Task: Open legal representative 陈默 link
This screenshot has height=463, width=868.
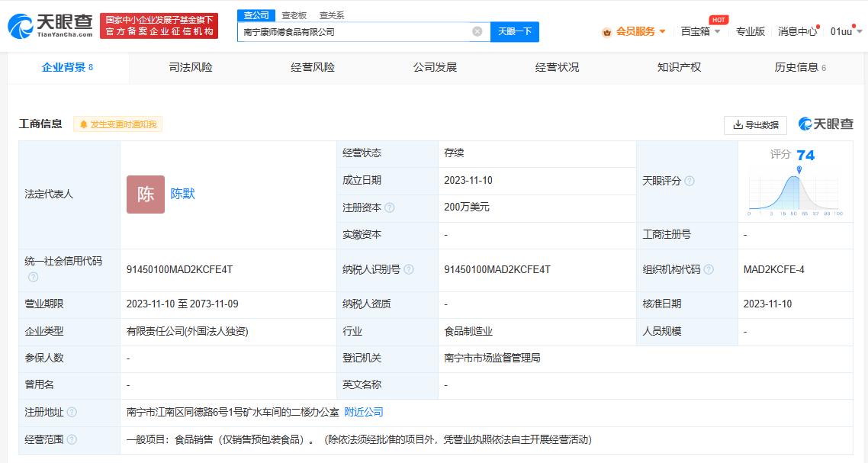Action: click(183, 194)
